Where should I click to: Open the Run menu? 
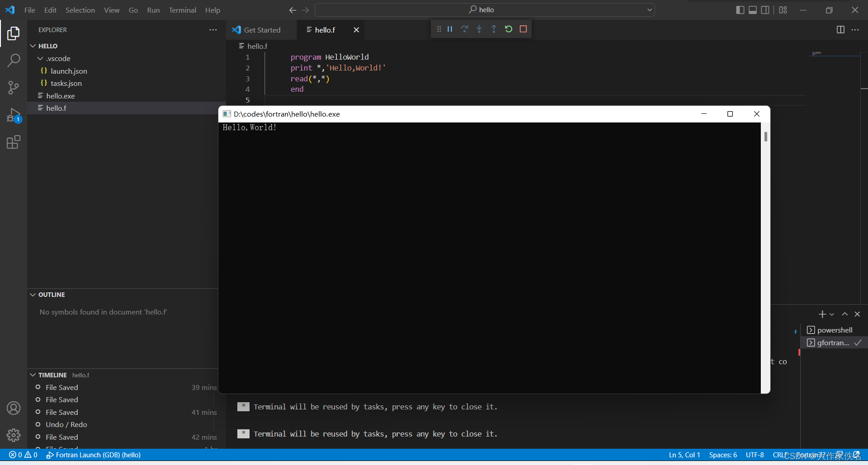coord(153,10)
